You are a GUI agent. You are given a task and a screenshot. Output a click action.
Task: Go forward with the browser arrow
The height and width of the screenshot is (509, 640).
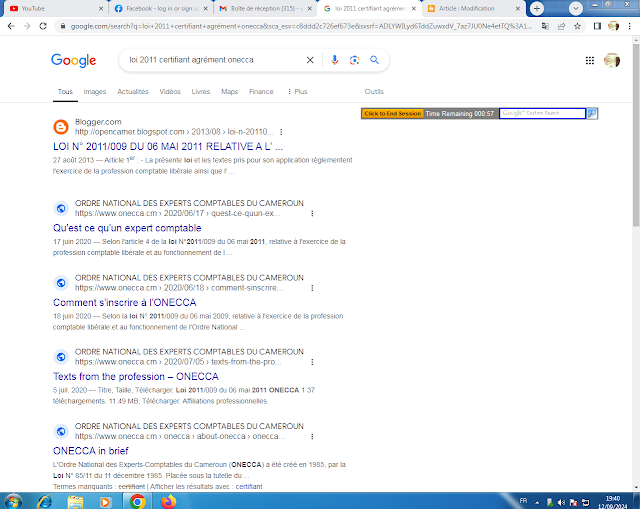[x=27, y=26]
